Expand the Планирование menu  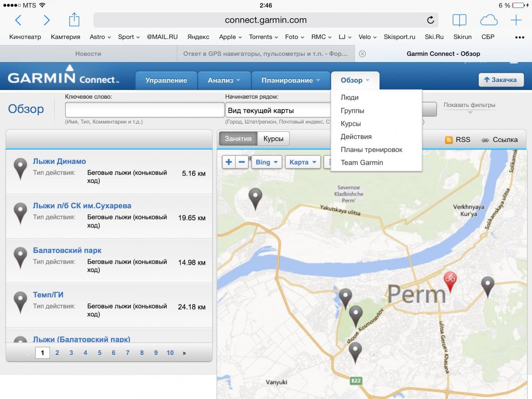(x=291, y=80)
